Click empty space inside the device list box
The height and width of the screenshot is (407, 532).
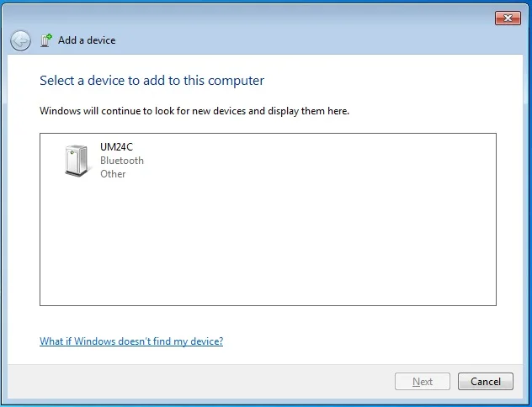coord(268,244)
